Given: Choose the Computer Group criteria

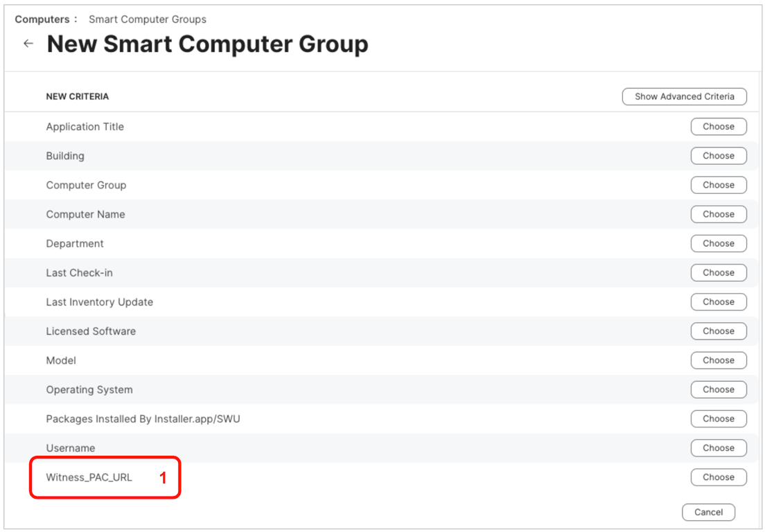Looking at the screenshot, I should [718, 185].
